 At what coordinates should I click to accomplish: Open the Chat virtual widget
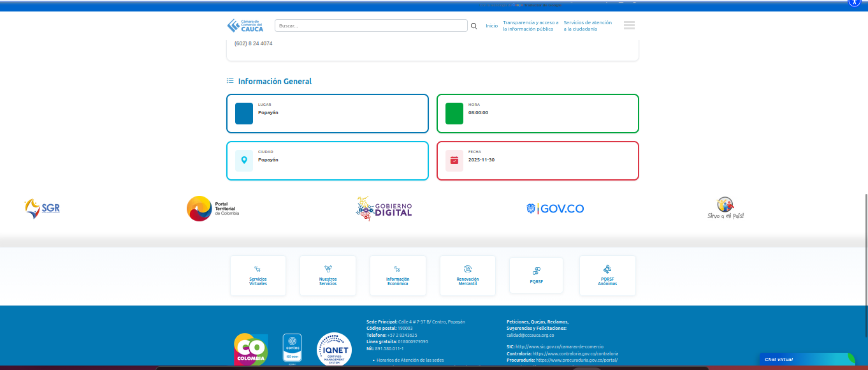point(806,359)
